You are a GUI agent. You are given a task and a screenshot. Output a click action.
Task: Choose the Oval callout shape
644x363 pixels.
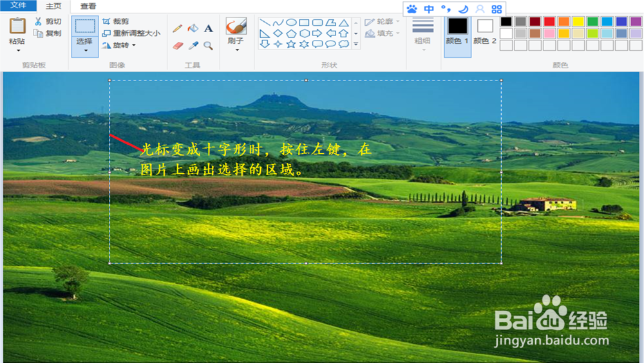point(330,44)
